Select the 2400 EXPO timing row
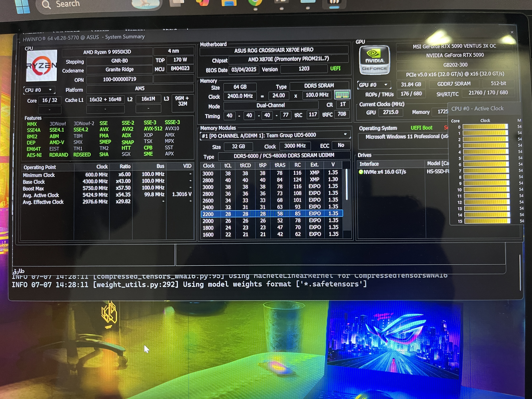The image size is (532, 399). pos(272,207)
